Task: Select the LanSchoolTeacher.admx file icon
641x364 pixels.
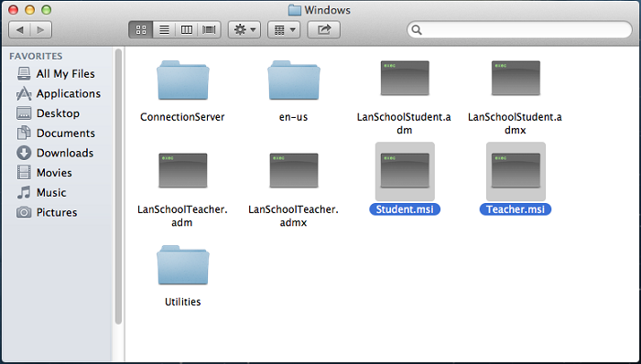Action: click(294, 171)
